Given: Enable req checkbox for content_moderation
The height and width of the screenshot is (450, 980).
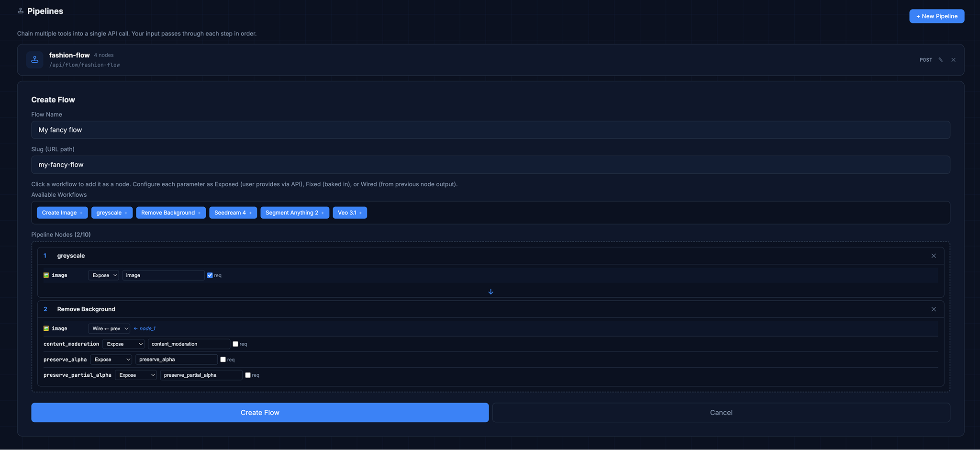Looking at the screenshot, I should (x=235, y=344).
